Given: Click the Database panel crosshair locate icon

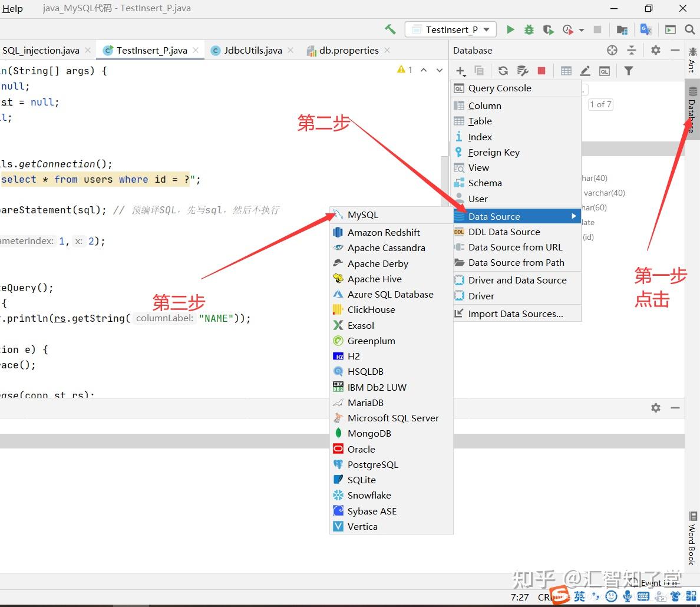Looking at the screenshot, I should [x=612, y=50].
